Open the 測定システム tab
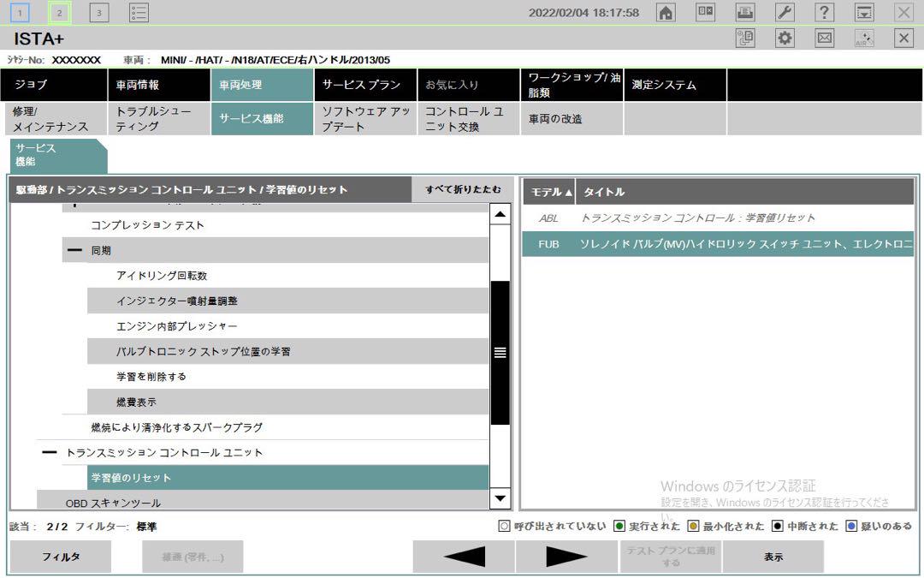 pos(675,85)
